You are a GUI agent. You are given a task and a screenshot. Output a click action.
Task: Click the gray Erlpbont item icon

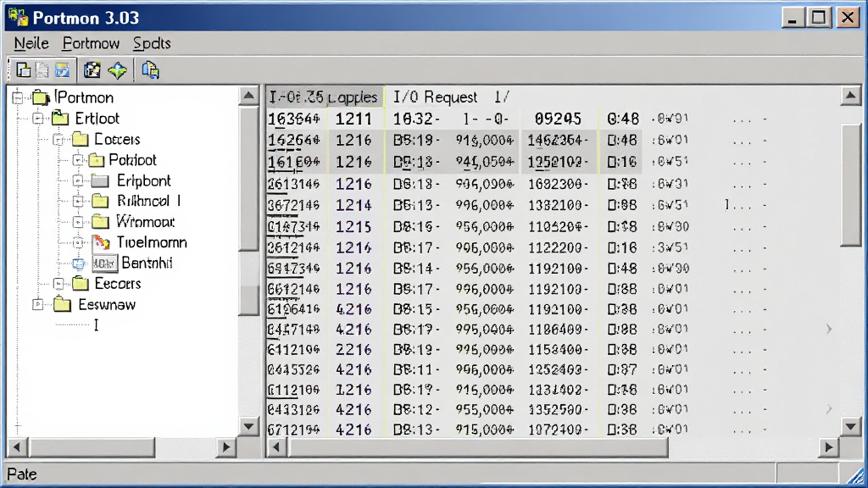tap(100, 181)
